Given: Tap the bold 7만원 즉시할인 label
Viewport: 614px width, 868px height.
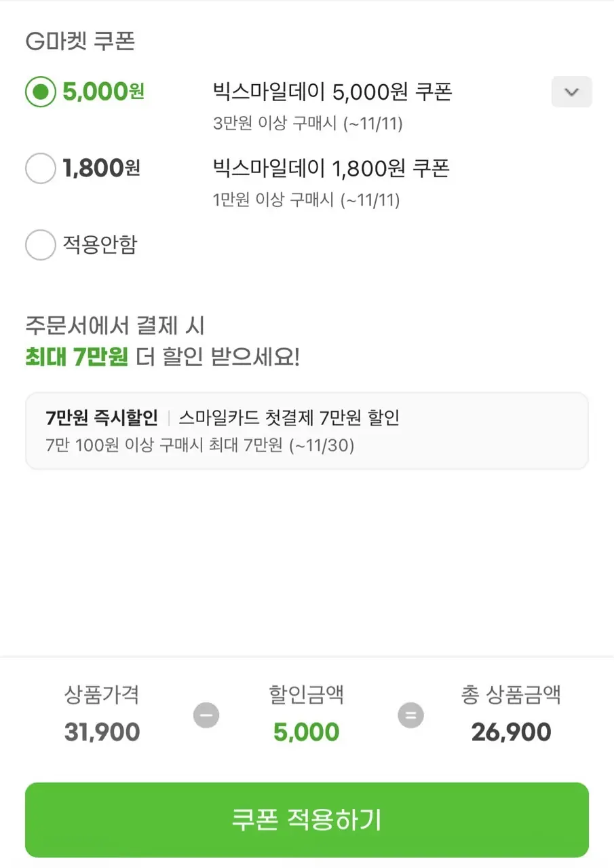Looking at the screenshot, I should coord(102,417).
